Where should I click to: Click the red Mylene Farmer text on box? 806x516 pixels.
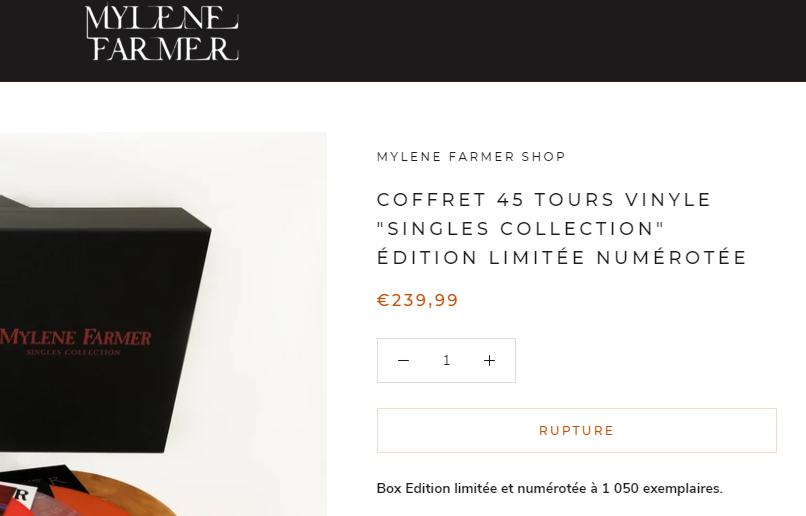point(76,337)
